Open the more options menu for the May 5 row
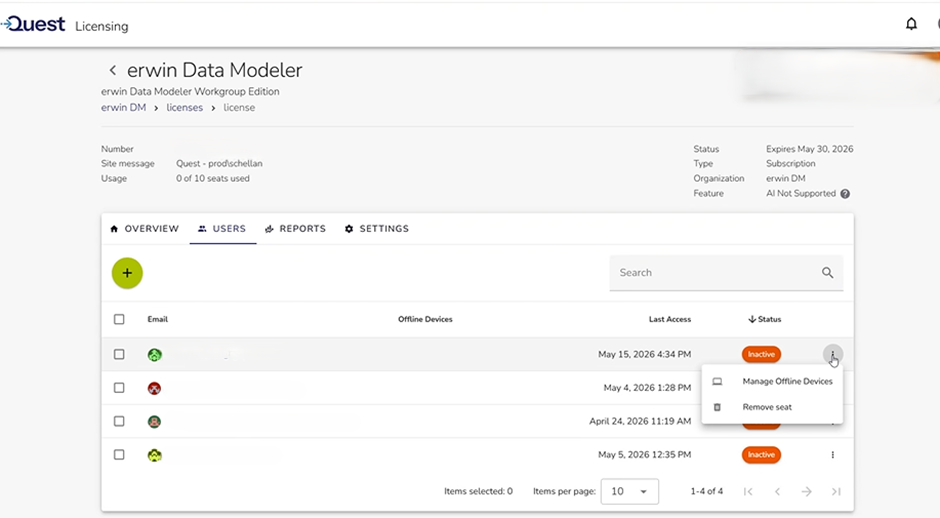The height and width of the screenshot is (518, 940). point(833,455)
